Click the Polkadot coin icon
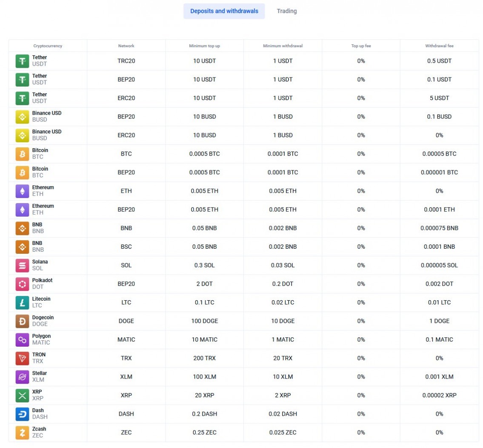The height and width of the screenshot is (448, 483). point(22,284)
